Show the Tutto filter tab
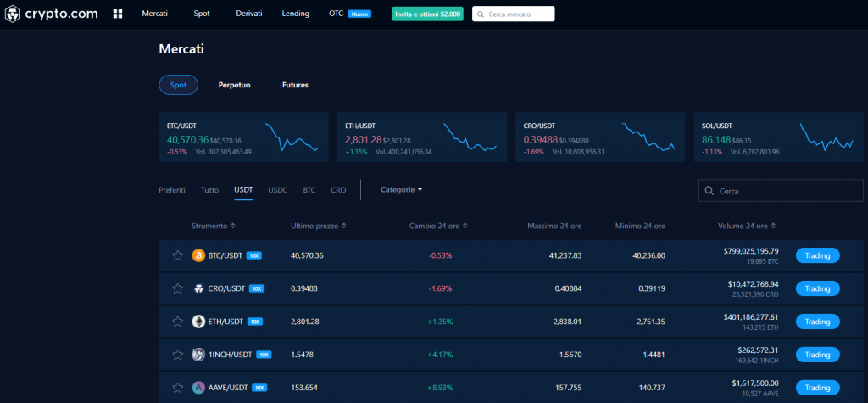Image resolution: width=868 pixels, height=403 pixels. (x=210, y=189)
